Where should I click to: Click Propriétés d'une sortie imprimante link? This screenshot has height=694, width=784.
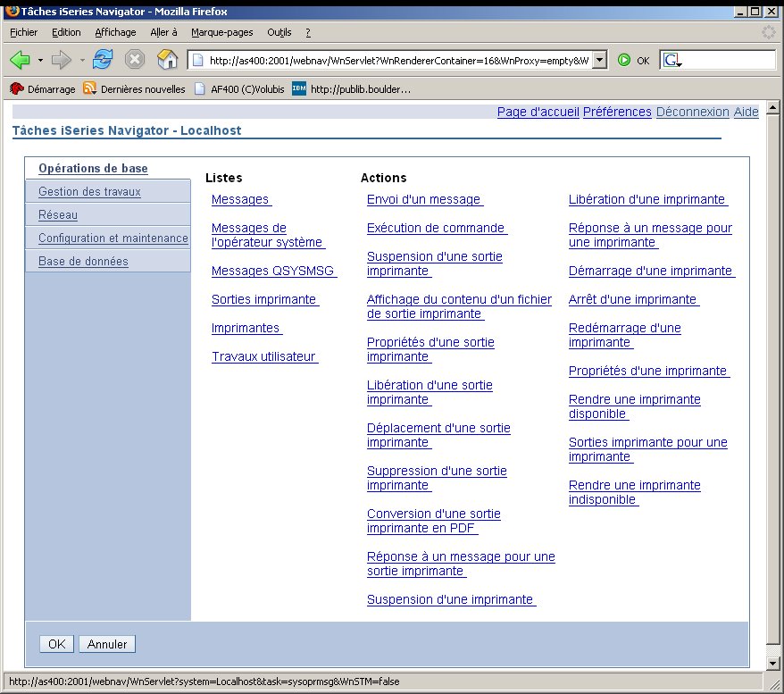(430, 349)
